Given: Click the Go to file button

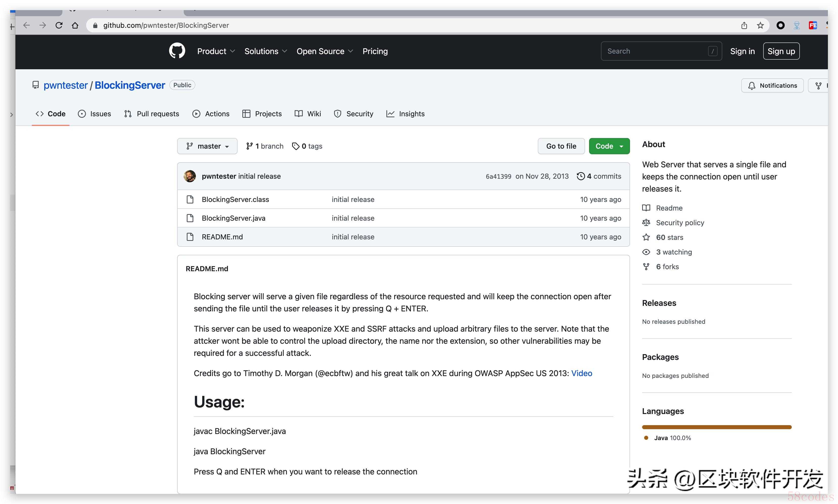Looking at the screenshot, I should [561, 146].
